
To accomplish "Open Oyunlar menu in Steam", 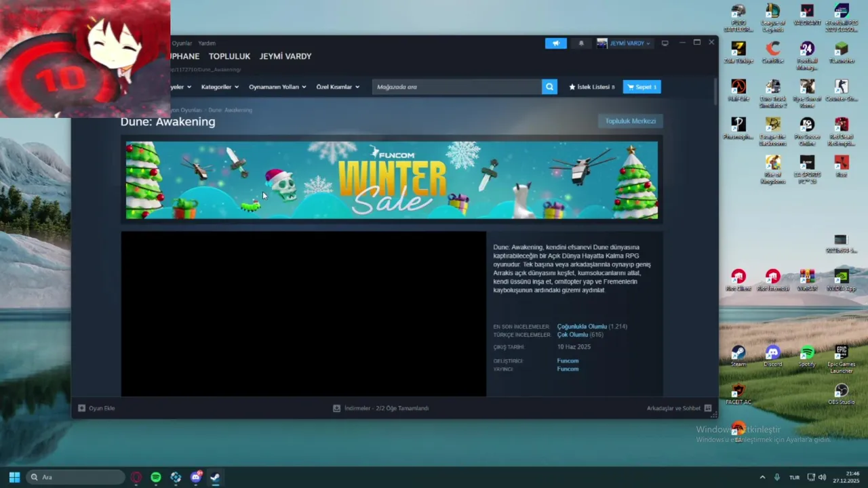I will [182, 43].
